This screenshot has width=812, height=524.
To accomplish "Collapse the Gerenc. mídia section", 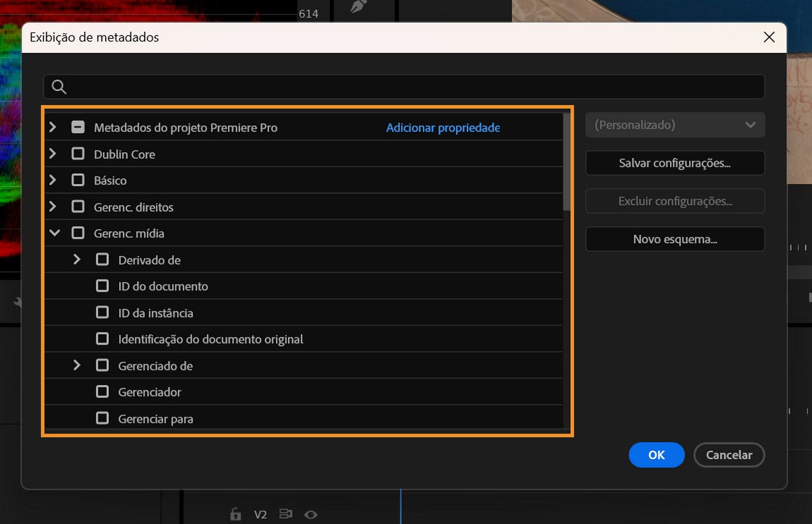I will click(x=54, y=232).
